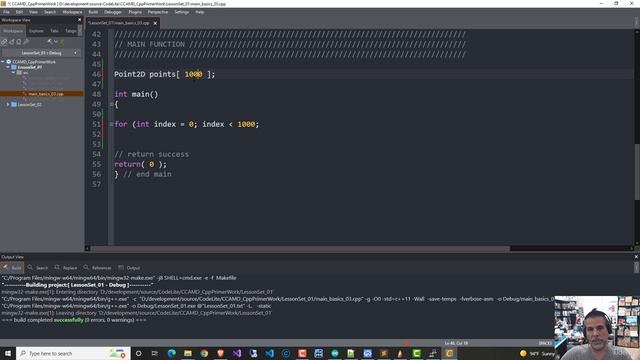Screen dimensions: 640x360
Task: Toggle fold marker at line 49
Action: 111,104
